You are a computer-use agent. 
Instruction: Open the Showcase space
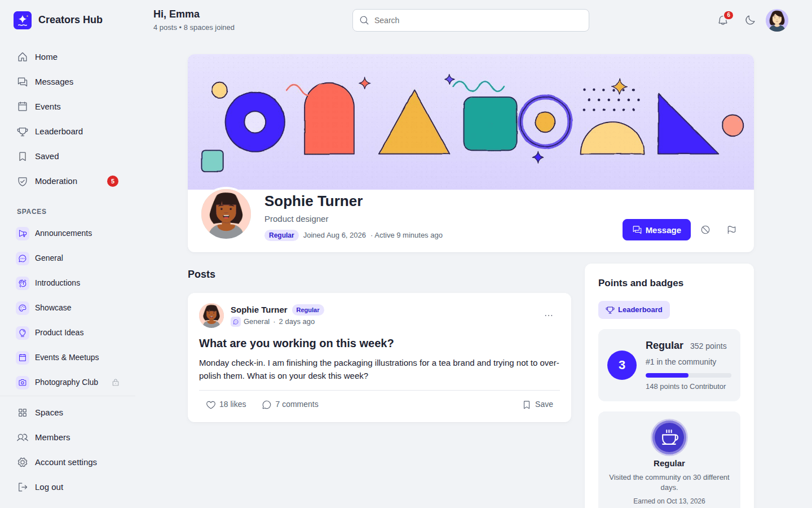click(x=68, y=308)
